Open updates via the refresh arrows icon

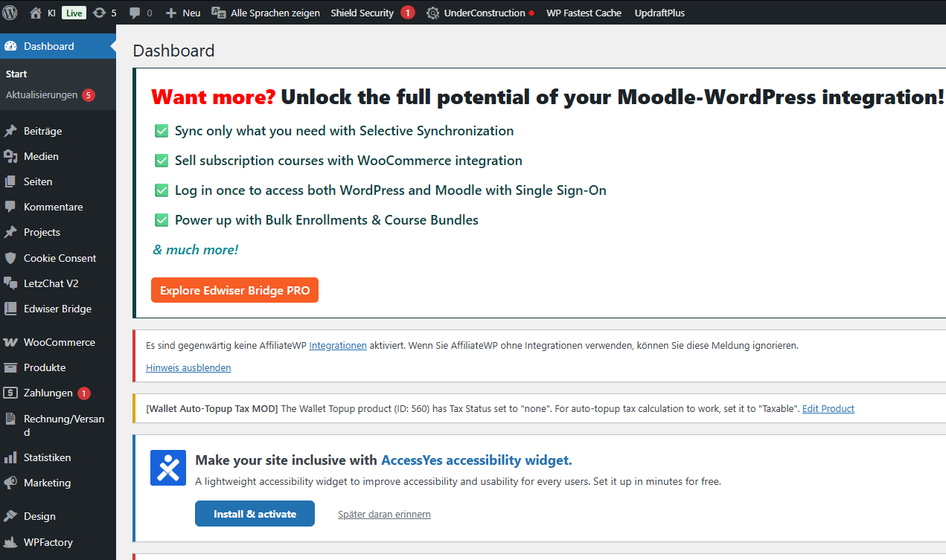coord(99,13)
